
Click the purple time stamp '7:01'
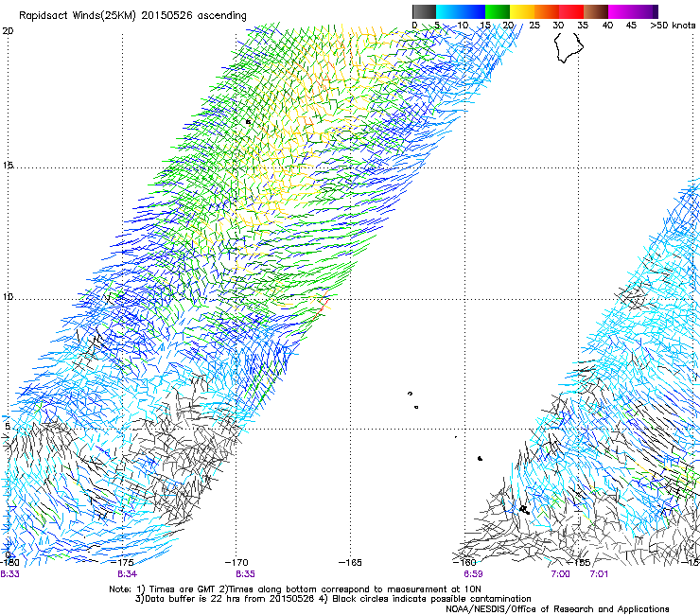pyautogui.click(x=599, y=574)
